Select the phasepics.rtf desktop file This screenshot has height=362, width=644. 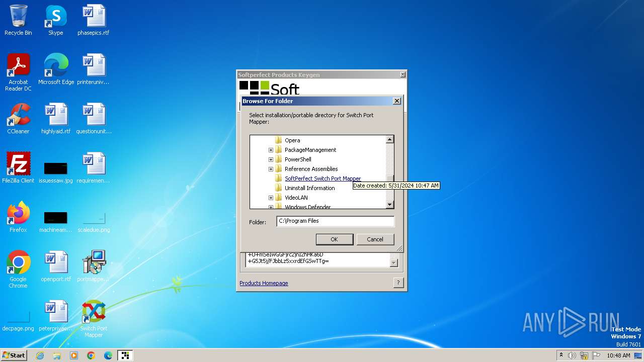click(x=94, y=20)
